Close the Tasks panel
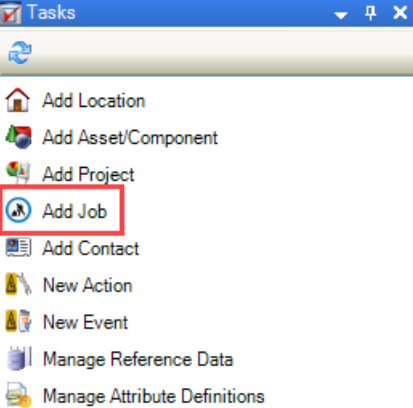This screenshot has height=408, width=413. tap(400, 13)
